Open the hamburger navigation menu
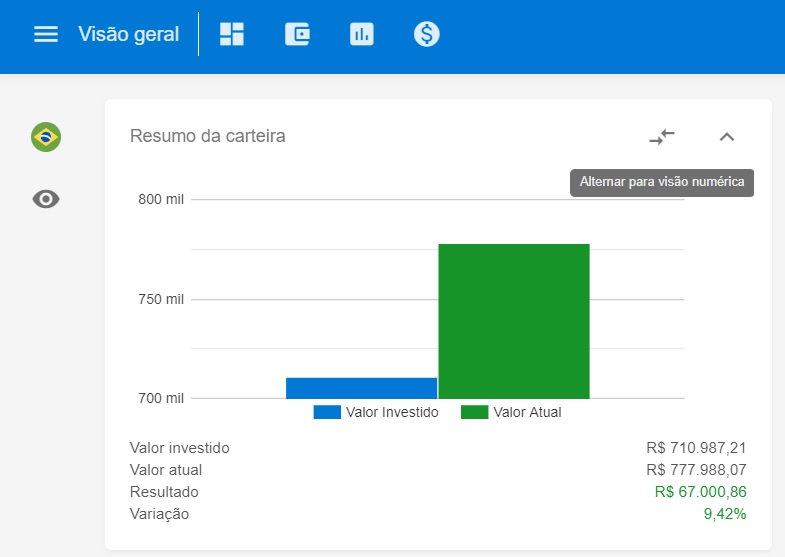This screenshot has height=557, width=785. click(x=46, y=35)
